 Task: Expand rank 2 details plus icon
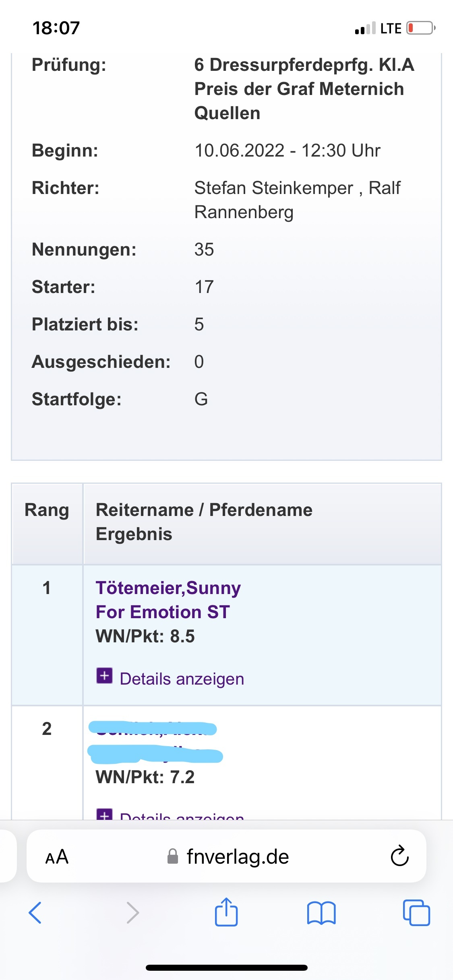click(x=104, y=815)
